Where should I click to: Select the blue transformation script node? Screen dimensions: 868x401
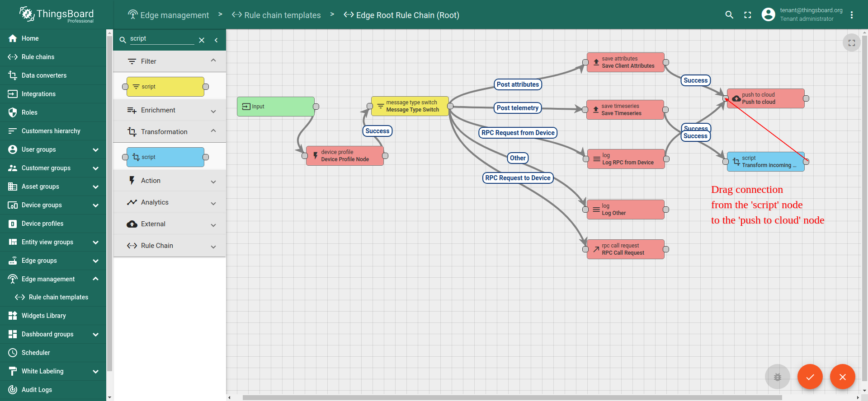pyautogui.click(x=165, y=157)
